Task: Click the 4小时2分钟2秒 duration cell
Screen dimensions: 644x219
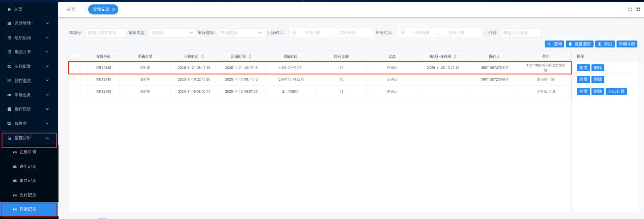Action: 290,67
